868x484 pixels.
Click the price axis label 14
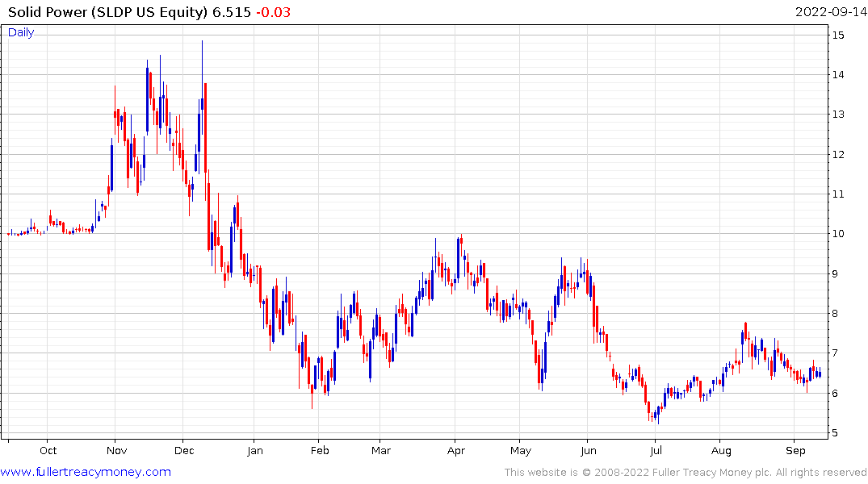click(838, 75)
